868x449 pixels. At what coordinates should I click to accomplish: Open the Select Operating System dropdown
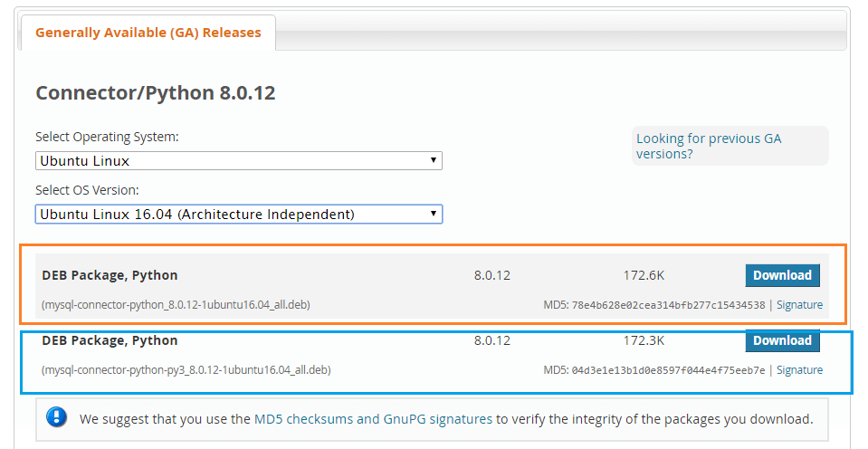(x=239, y=160)
